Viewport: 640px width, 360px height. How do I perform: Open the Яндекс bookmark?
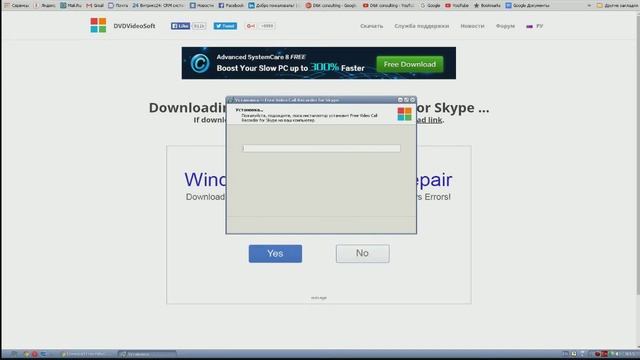tap(44, 5)
